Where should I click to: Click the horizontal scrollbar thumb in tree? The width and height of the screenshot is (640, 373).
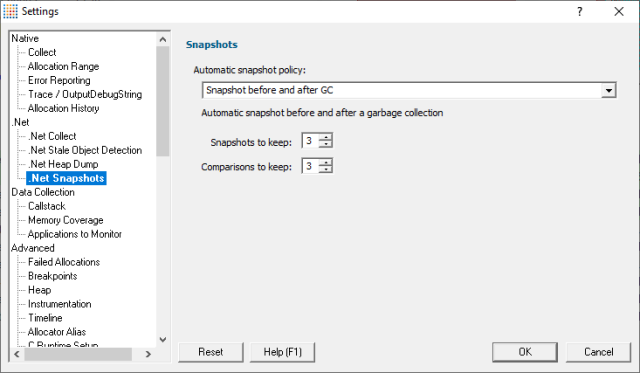click(78, 354)
